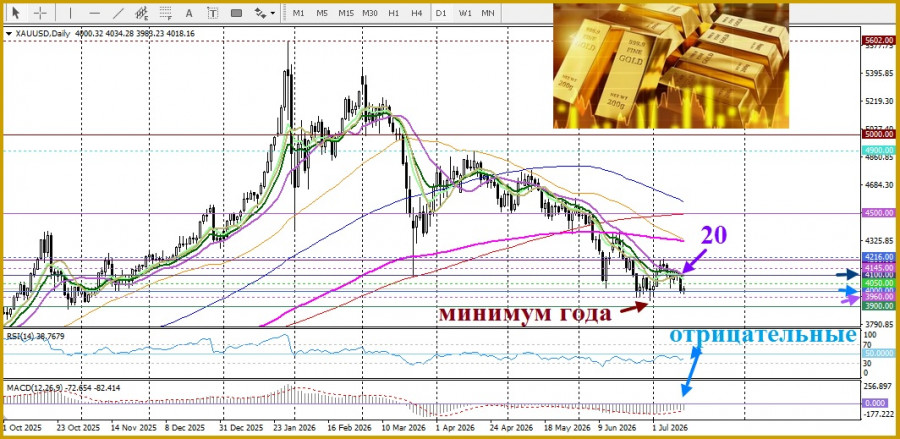The width and height of the screenshot is (900, 439).
Task: Switch chart to M30 timeframe
Action: click(370, 13)
